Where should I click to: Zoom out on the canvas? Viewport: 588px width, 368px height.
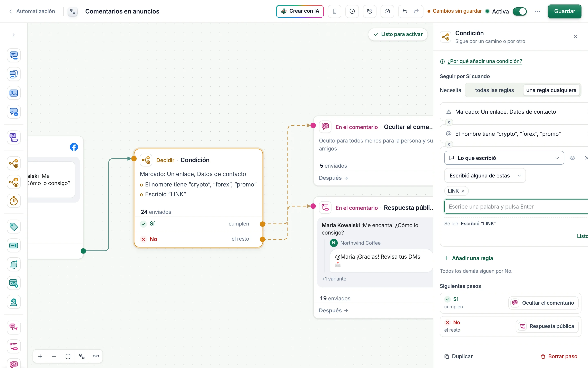tap(54, 356)
